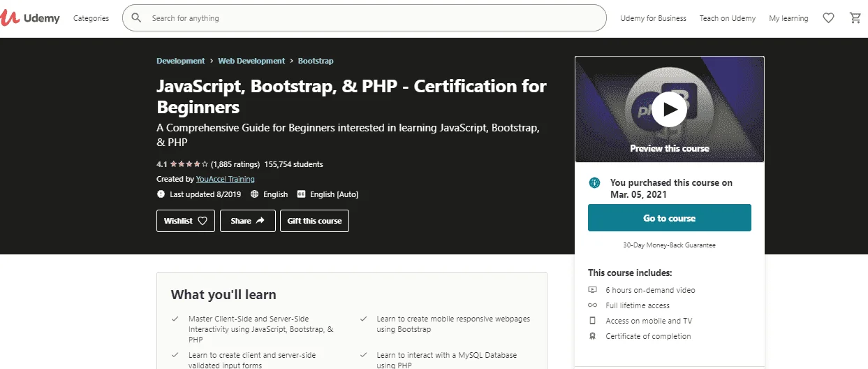Viewport: 868px width, 369px height.
Task: Click English [Auto] captions text
Action: pos(334,194)
